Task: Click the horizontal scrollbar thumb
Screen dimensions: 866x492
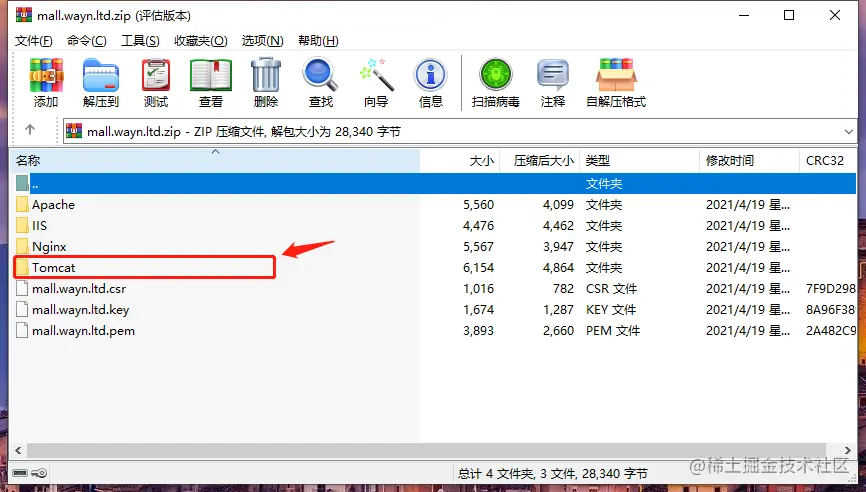Action: (x=426, y=450)
